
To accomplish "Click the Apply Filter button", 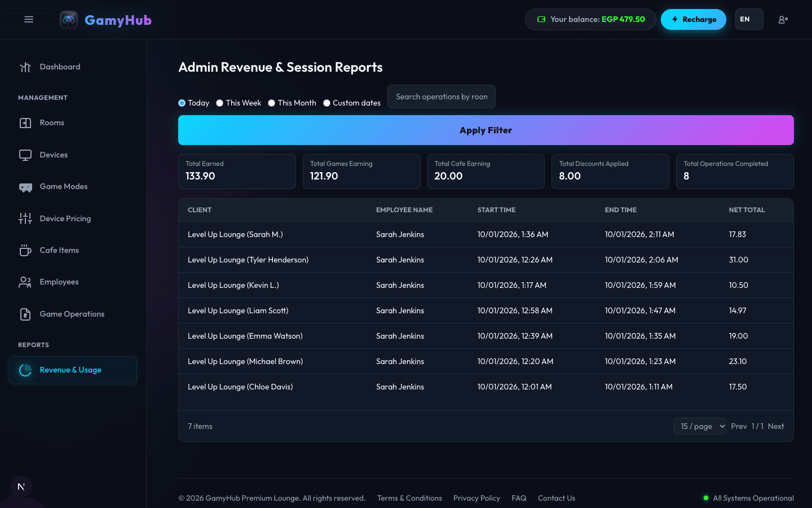I will click(x=486, y=130).
